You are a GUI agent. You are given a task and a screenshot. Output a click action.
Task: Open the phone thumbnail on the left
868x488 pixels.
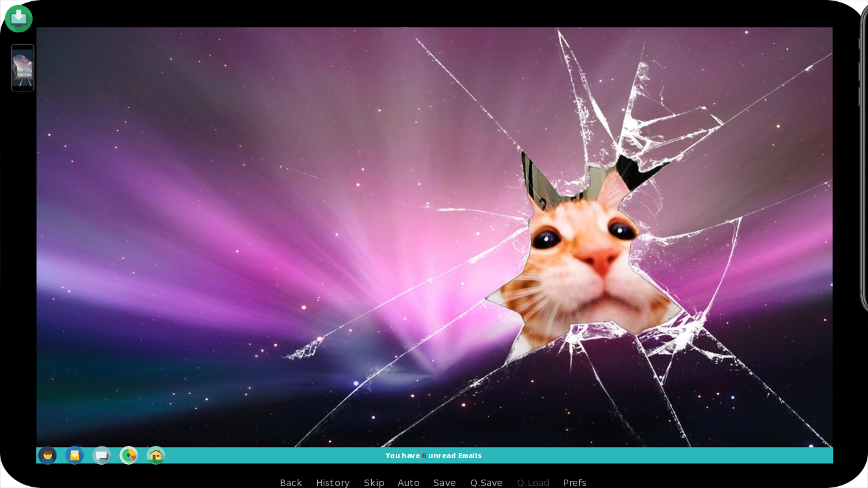click(23, 67)
